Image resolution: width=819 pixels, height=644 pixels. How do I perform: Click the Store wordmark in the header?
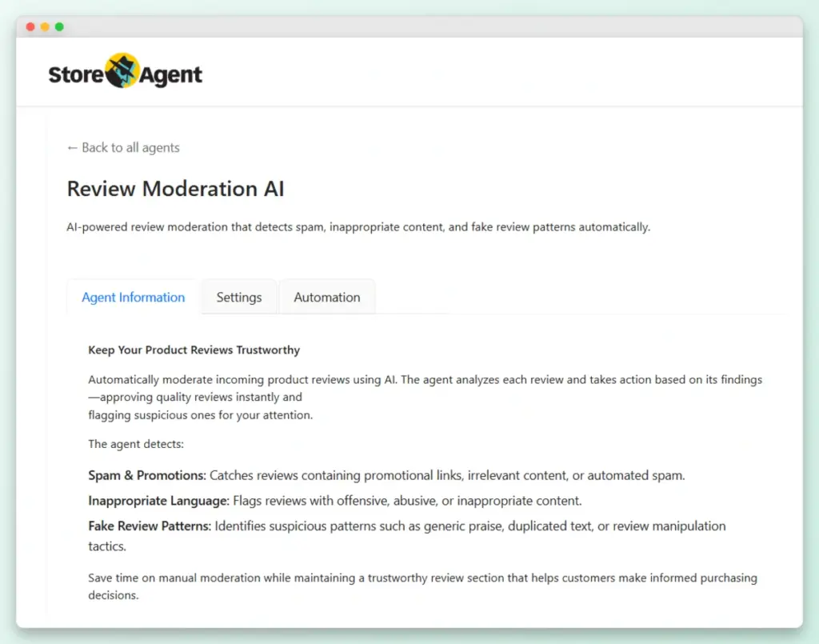[78, 73]
